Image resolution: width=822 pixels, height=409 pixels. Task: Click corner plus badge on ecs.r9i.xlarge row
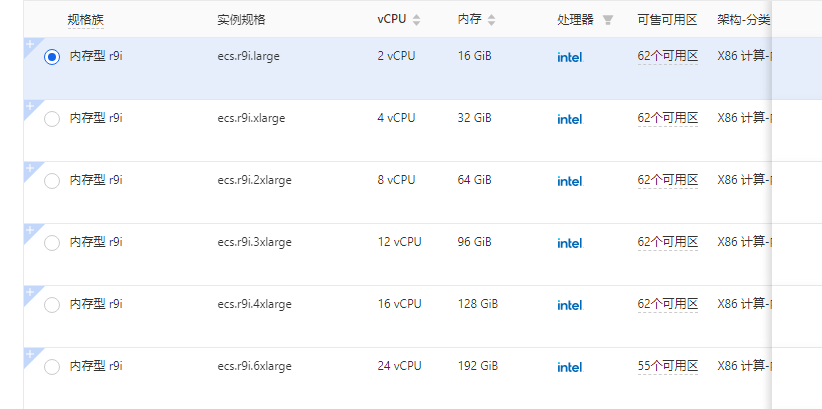click(30, 106)
